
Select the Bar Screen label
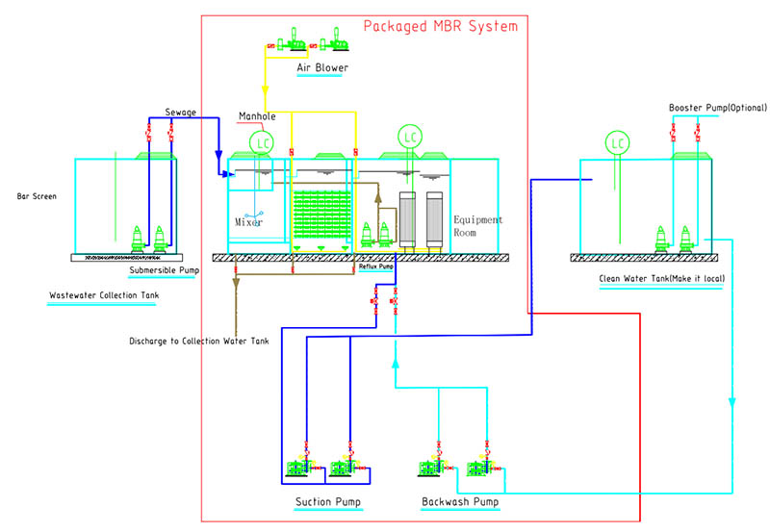(38, 196)
